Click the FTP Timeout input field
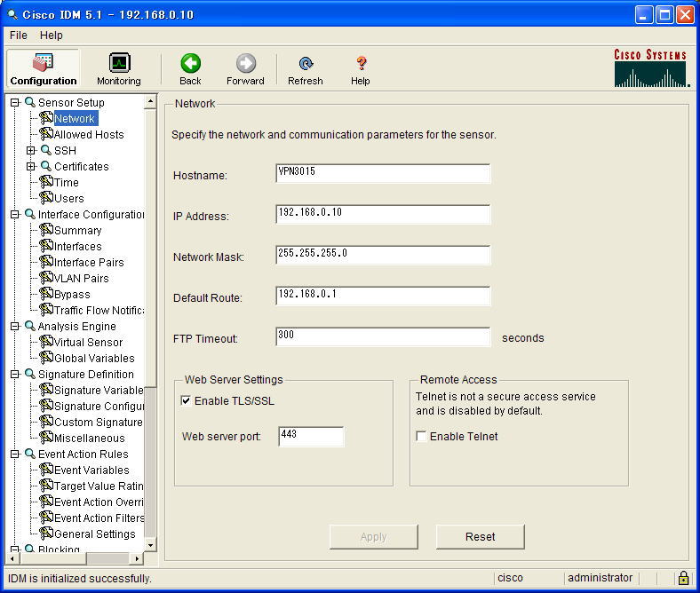Image resolution: width=700 pixels, height=593 pixels. [383, 336]
